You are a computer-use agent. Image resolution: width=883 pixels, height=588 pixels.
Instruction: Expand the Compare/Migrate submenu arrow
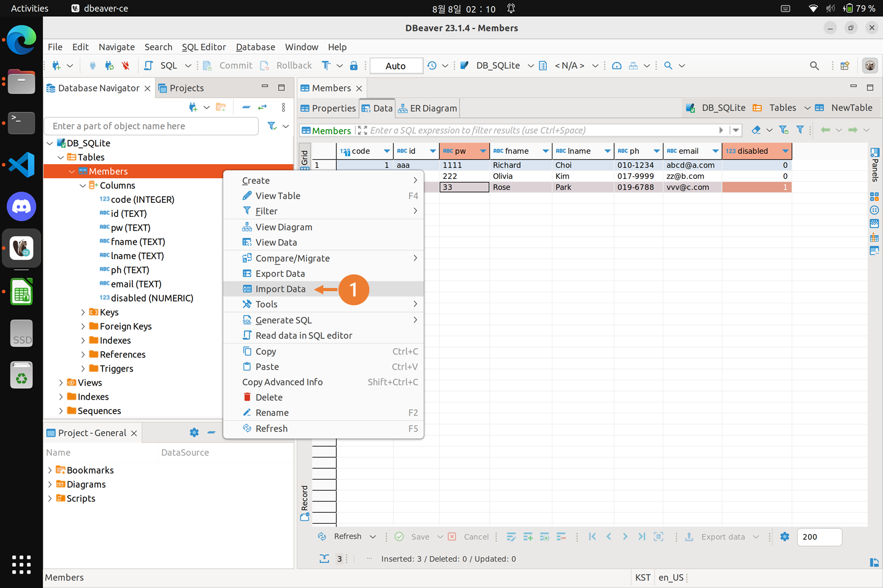tap(415, 258)
